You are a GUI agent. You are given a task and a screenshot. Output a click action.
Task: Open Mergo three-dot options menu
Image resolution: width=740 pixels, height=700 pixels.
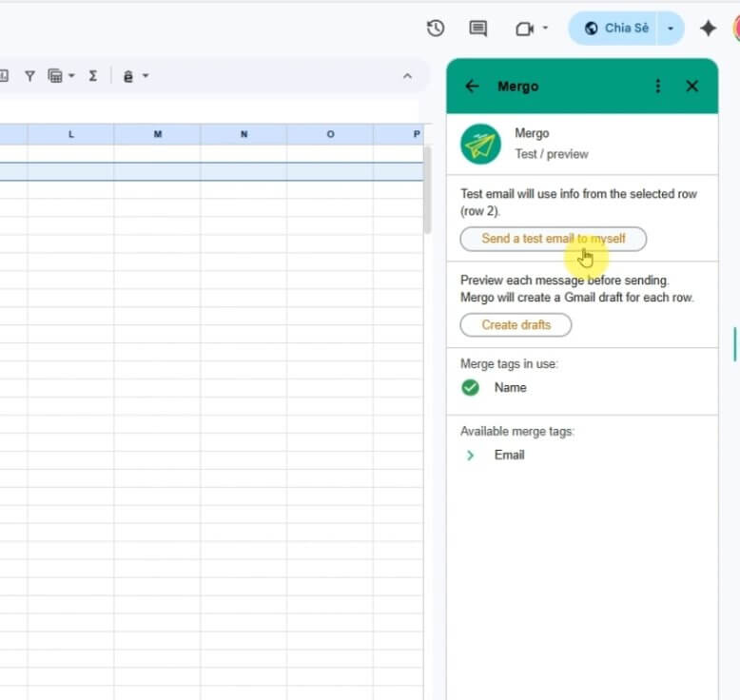coord(658,86)
